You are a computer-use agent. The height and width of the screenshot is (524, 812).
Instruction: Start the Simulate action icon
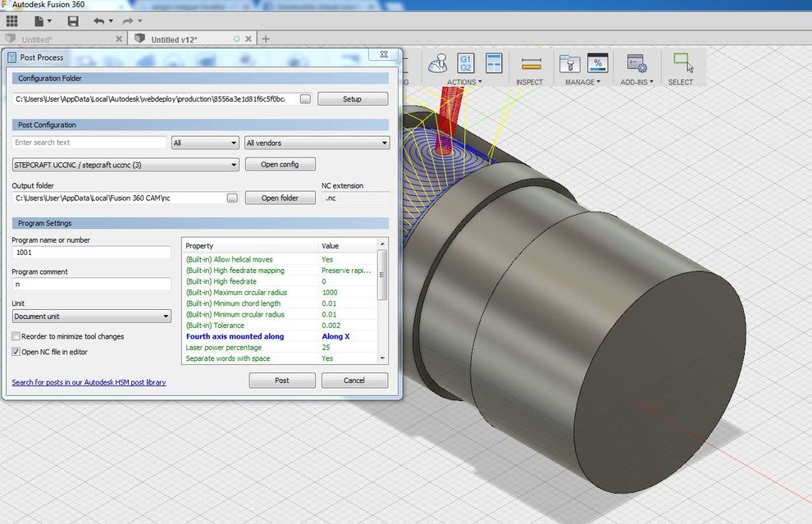(438, 63)
